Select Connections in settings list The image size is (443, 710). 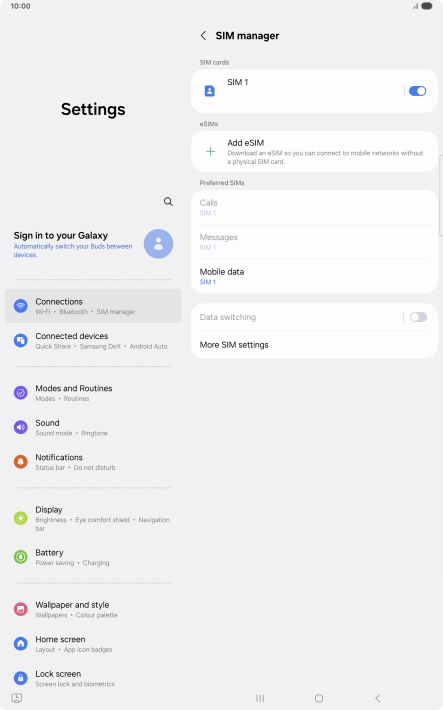click(93, 306)
